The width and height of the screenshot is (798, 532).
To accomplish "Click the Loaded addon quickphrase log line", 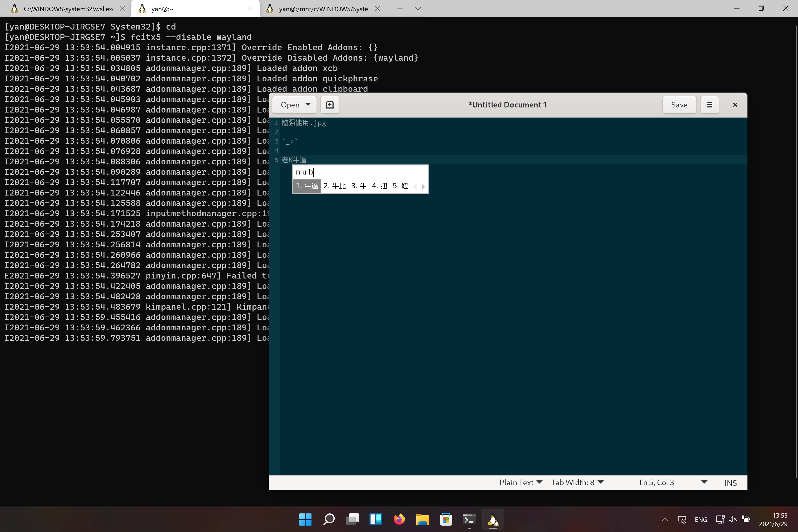I will (191, 79).
